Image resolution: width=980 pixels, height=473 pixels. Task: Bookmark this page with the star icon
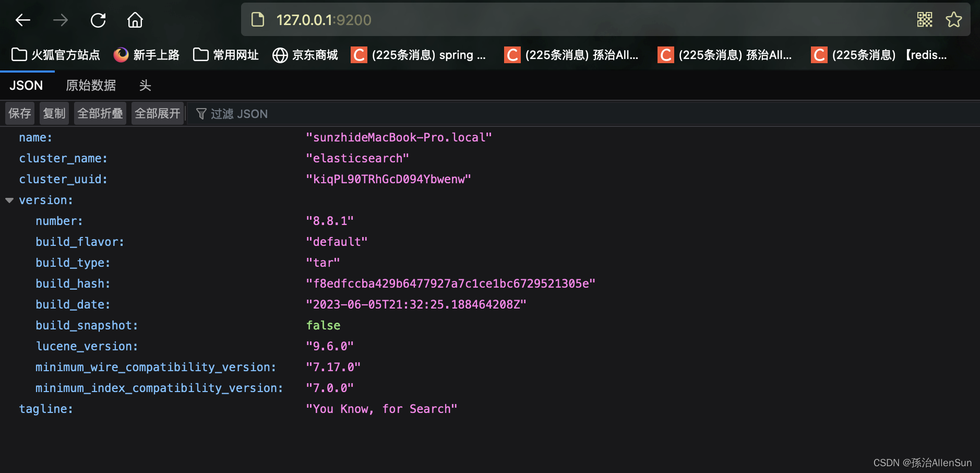click(954, 20)
